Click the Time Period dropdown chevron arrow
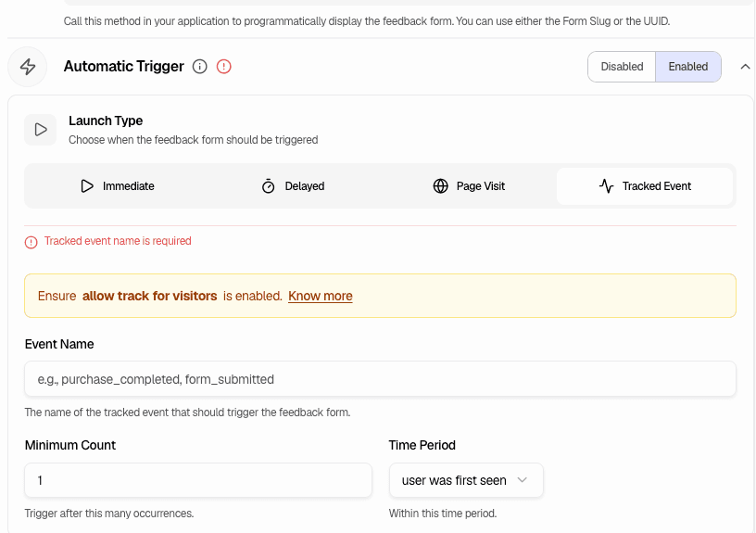This screenshot has width=756, height=533. [523, 480]
